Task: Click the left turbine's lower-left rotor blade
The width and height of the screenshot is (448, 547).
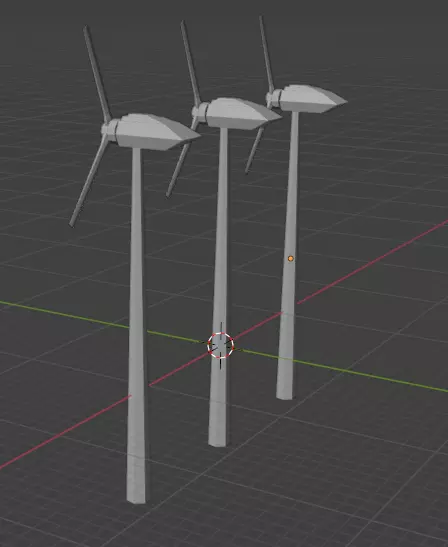Action: (x=89, y=181)
